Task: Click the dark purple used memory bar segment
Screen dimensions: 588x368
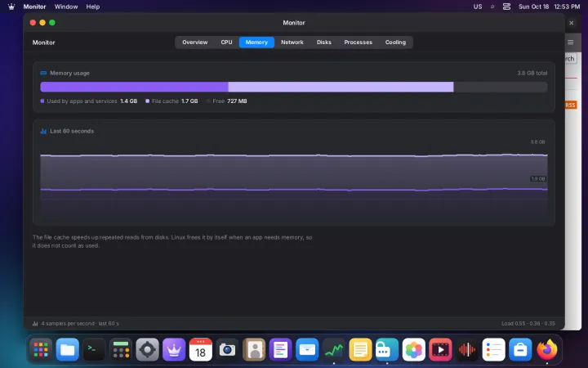Action: (x=134, y=87)
